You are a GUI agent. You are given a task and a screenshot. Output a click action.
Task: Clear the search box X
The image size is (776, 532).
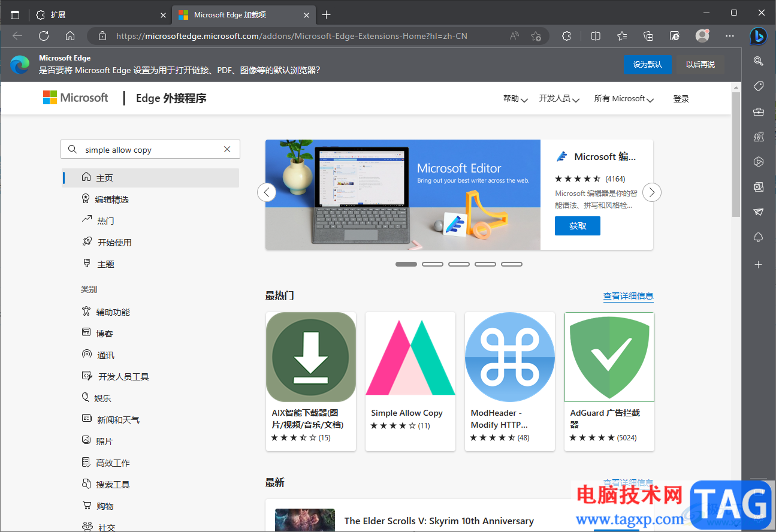[x=227, y=149]
